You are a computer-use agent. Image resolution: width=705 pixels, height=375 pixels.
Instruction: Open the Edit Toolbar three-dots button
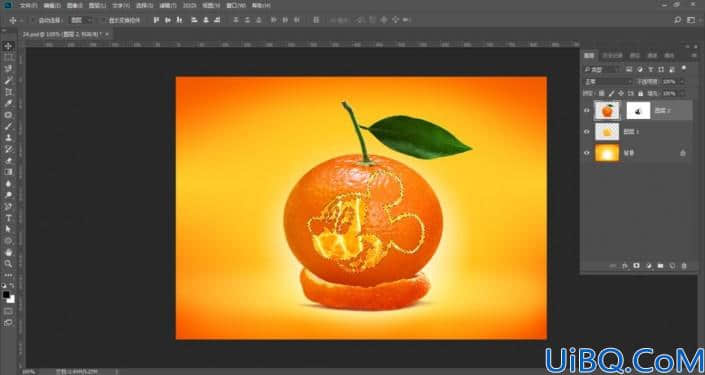tap(9, 275)
